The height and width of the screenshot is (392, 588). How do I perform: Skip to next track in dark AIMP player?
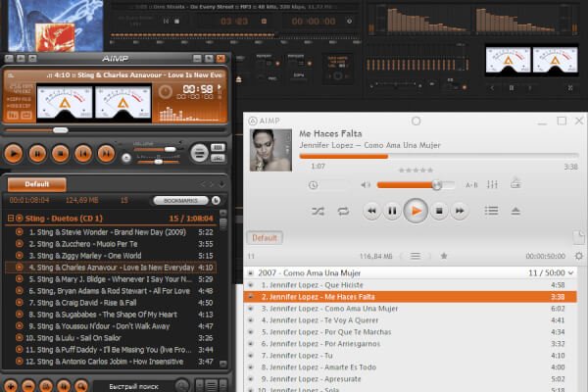106,154
